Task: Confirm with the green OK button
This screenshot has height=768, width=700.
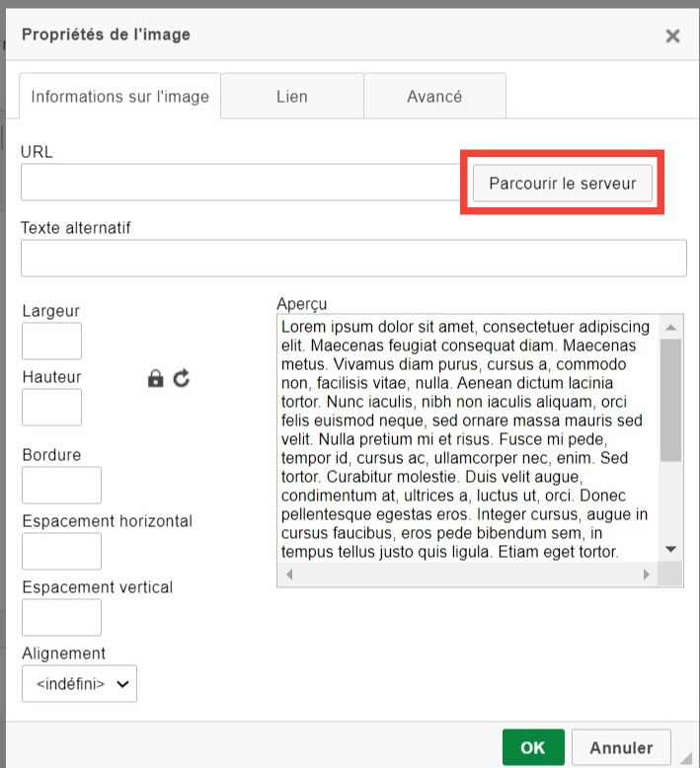Action: pyautogui.click(x=533, y=747)
